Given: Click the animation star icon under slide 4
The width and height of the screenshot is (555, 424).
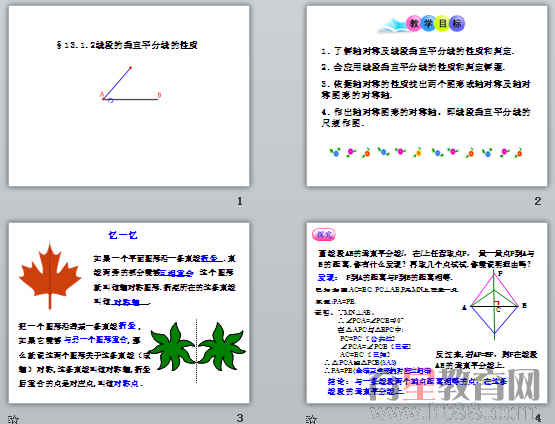Looking at the screenshot, I should click(311, 420).
